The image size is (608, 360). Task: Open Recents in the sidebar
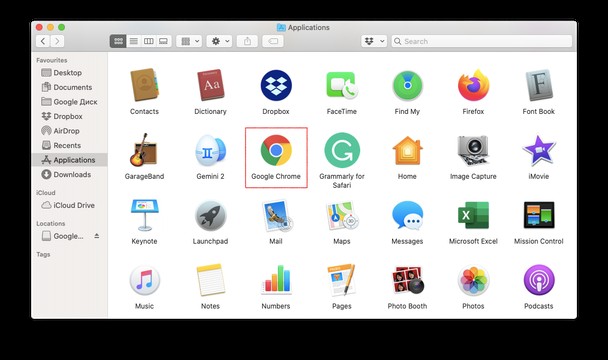pyautogui.click(x=69, y=145)
